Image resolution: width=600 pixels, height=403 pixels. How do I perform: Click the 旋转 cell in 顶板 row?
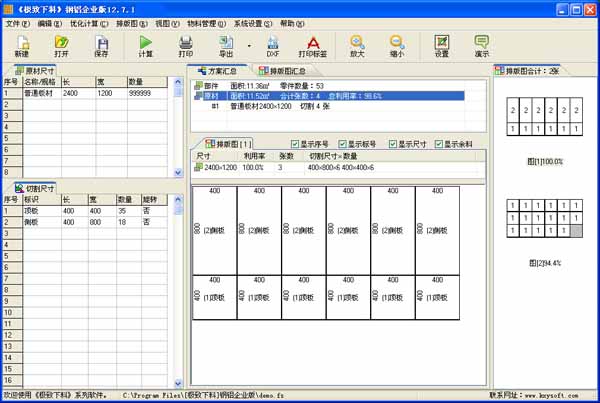pos(154,211)
